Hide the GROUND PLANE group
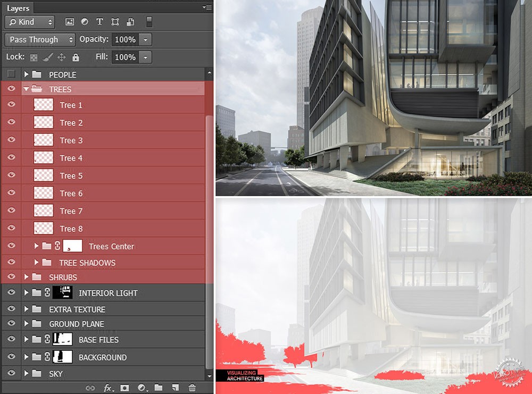Screen dimensions: 532x394 pyautogui.click(x=11, y=323)
